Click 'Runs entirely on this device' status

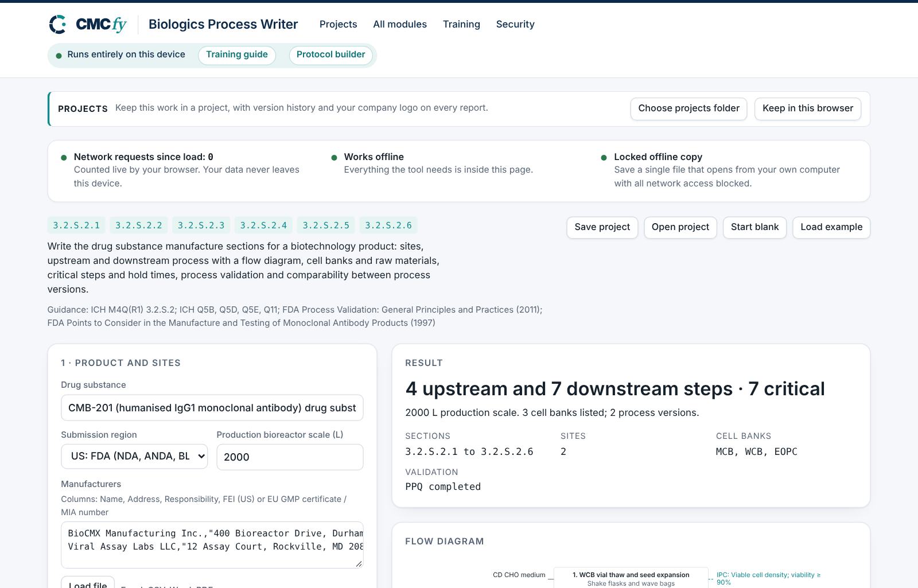coord(126,54)
